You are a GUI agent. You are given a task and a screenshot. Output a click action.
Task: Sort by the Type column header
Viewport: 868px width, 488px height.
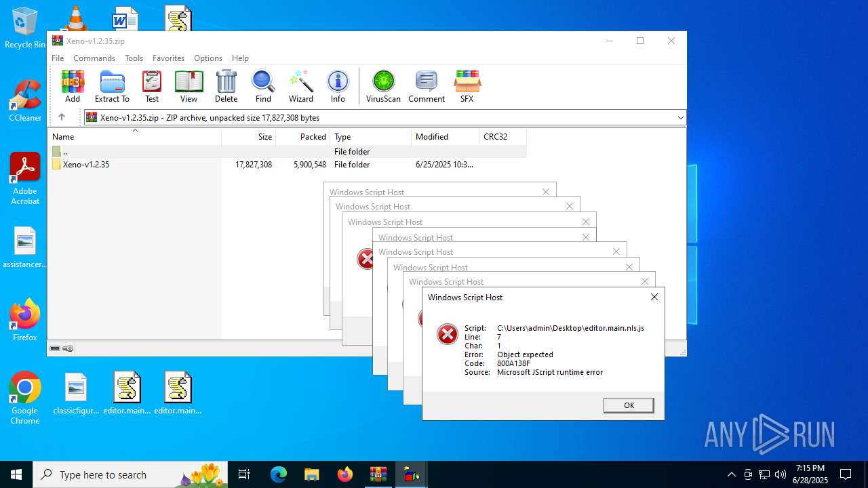(370, 136)
